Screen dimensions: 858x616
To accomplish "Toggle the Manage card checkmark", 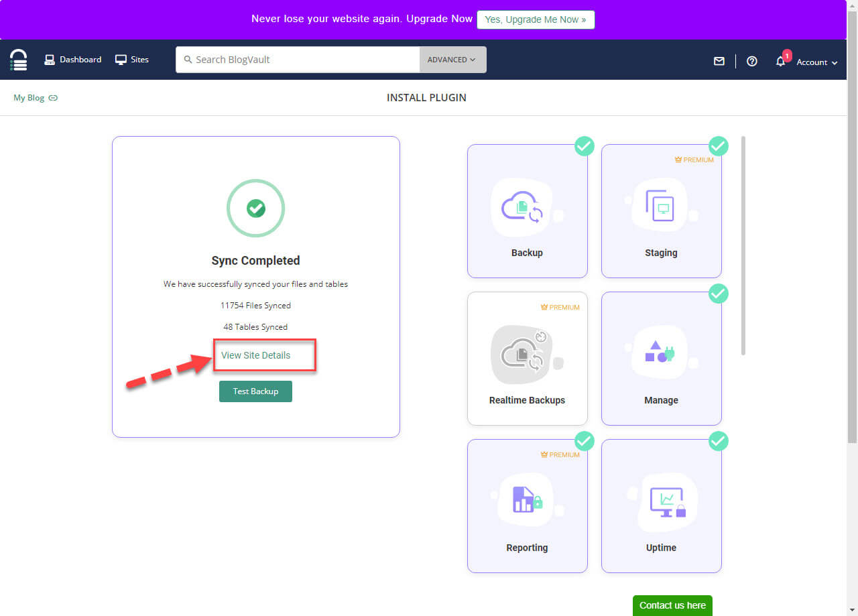I will (x=719, y=293).
